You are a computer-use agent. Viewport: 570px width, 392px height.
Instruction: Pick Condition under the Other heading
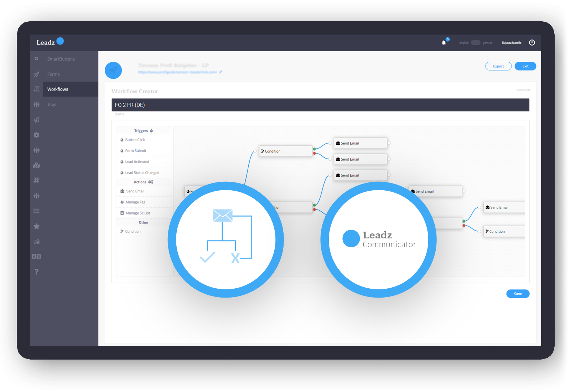tap(144, 232)
